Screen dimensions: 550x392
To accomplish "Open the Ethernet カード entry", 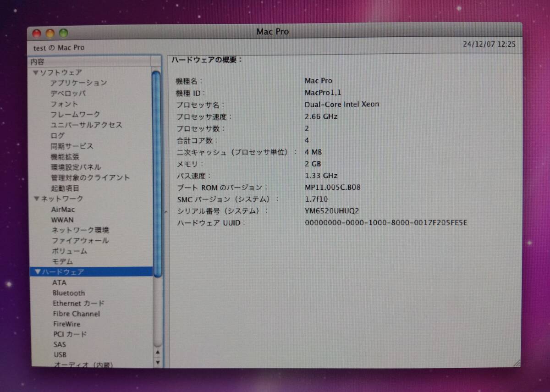I will (x=78, y=304).
